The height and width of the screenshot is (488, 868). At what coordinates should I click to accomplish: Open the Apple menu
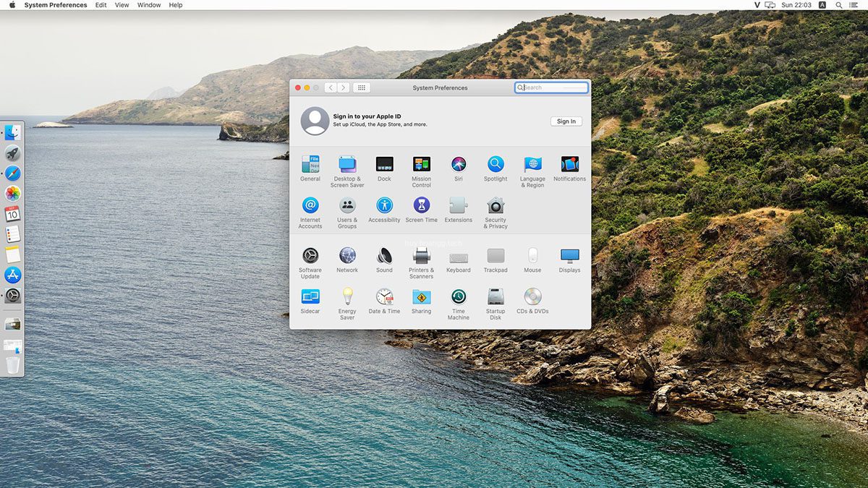(12, 5)
